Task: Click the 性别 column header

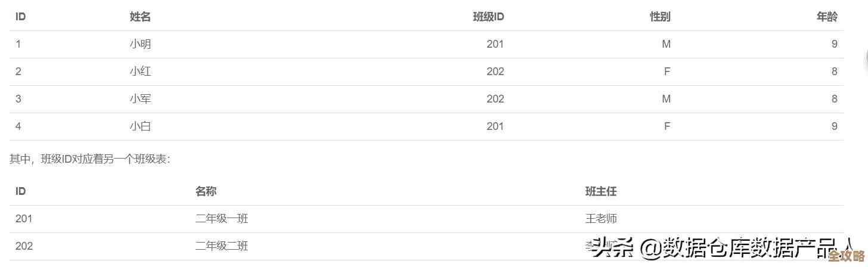Action: [x=660, y=17]
